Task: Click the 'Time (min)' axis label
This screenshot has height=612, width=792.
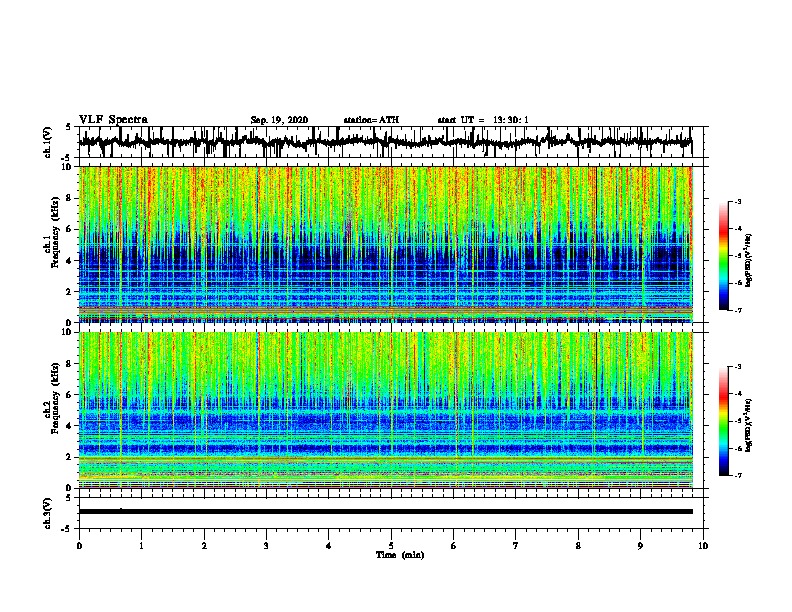Action: (400, 555)
